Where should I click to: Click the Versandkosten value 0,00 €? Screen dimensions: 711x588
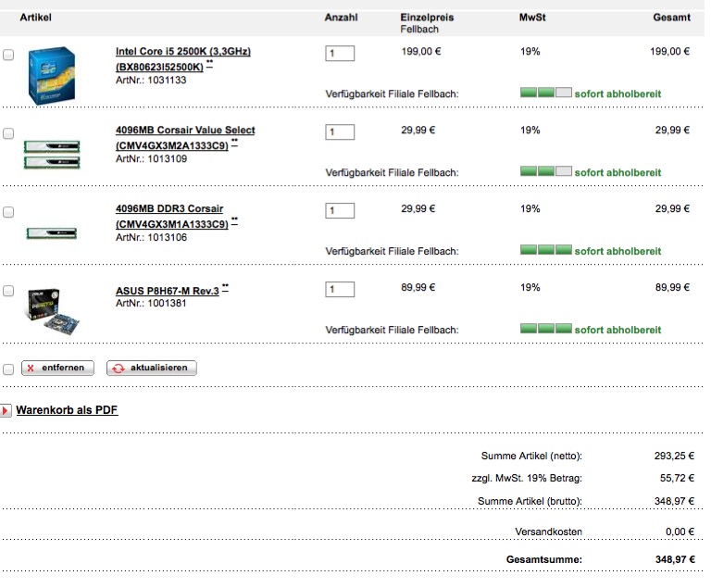click(680, 532)
